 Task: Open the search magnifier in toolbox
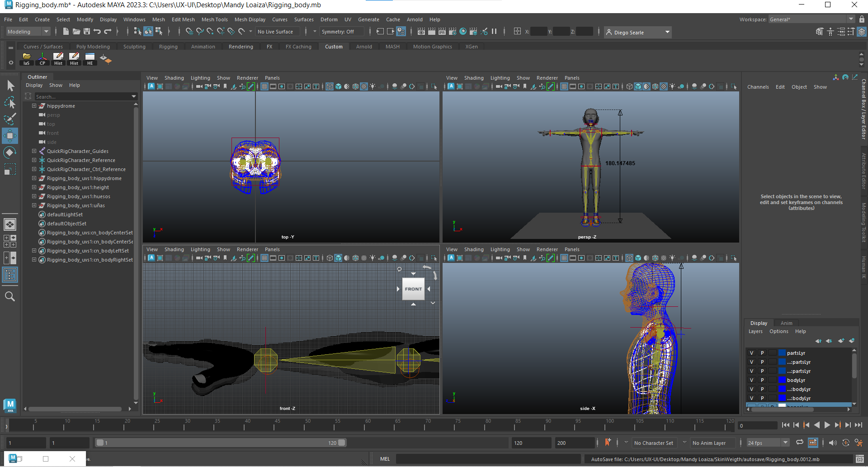[x=10, y=296]
